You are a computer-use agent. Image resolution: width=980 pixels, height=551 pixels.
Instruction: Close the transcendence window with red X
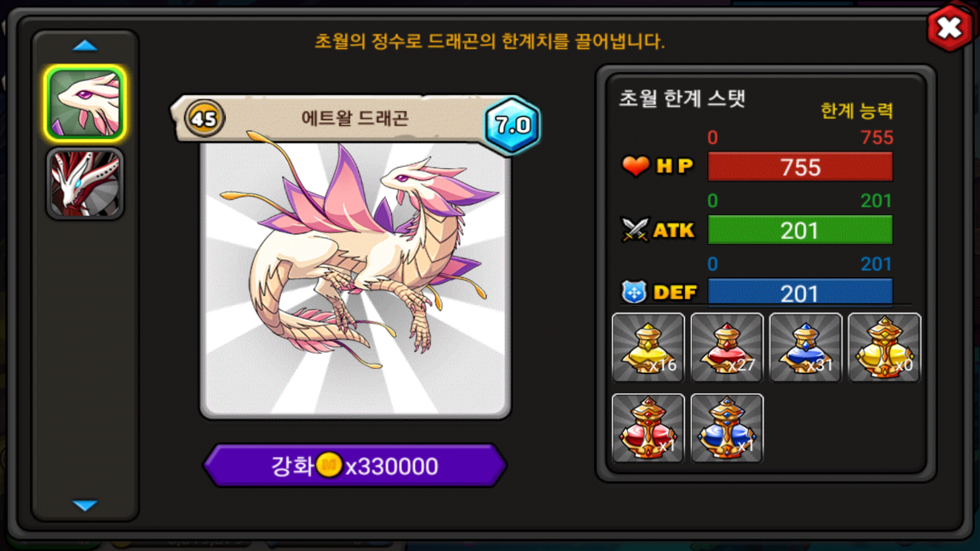950,29
